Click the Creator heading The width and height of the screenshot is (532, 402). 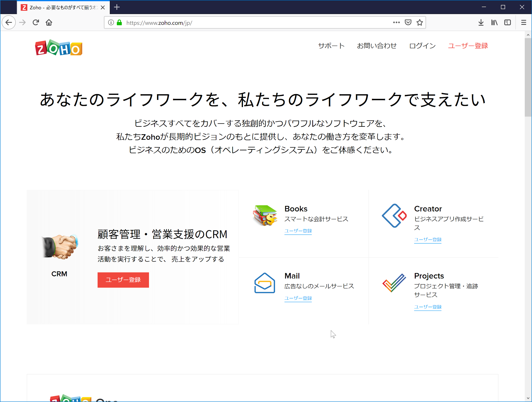[428, 209]
